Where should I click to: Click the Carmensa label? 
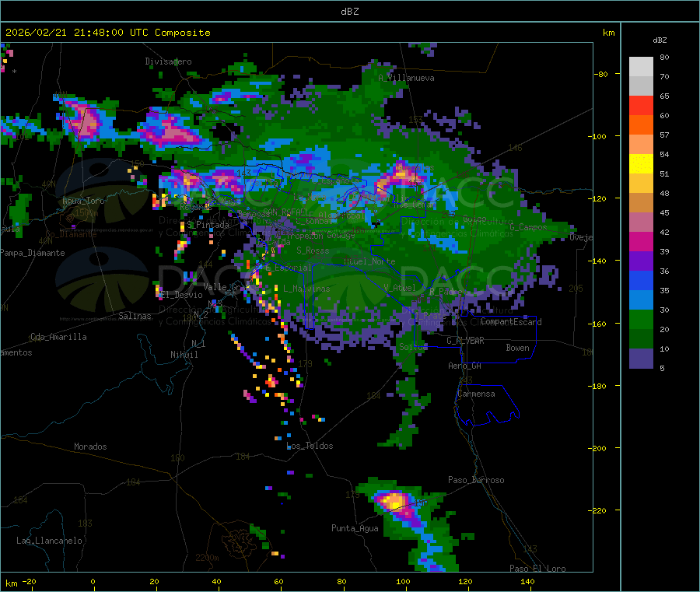pos(476,394)
